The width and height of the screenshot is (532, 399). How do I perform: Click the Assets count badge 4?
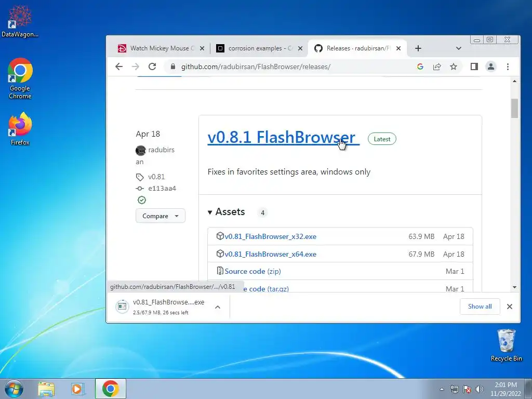(x=262, y=212)
